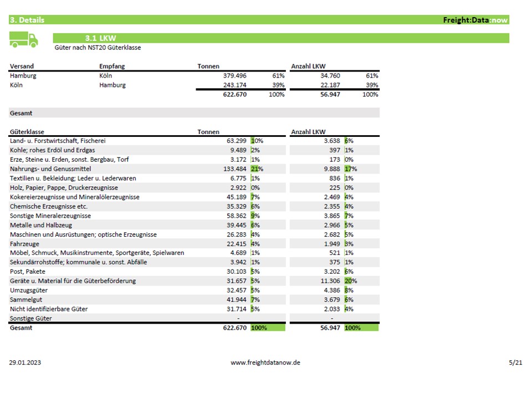Click the 'Umzugsgüter' row label
This screenshot has width=532, height=399.
[x=29, y=290]
